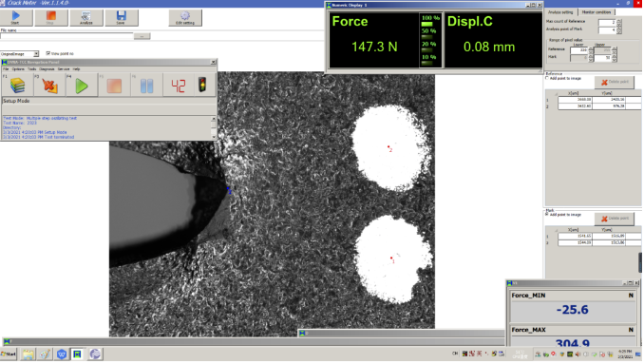Click the file name browse button
Viewport: 644px width, 364px height.
142,36
